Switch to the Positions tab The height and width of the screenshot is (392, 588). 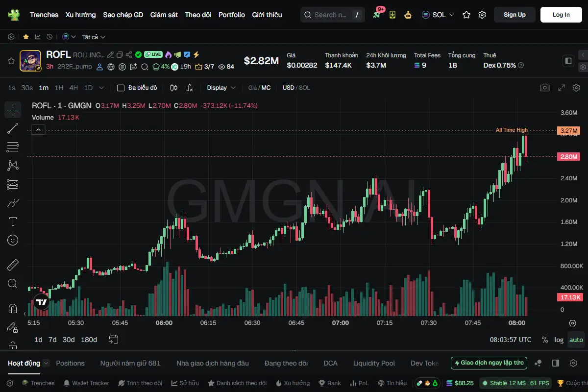point(70,363)
